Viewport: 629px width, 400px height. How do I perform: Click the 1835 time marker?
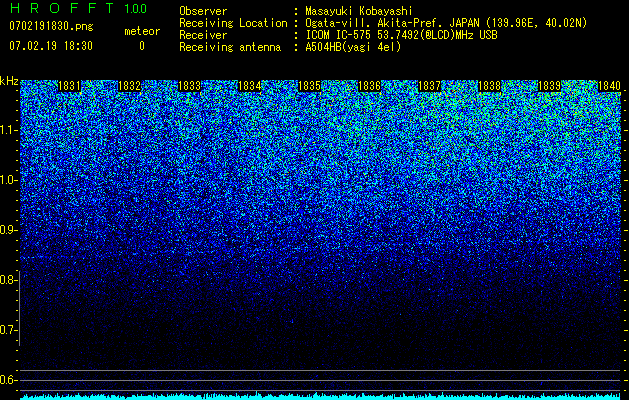point(310,86)
